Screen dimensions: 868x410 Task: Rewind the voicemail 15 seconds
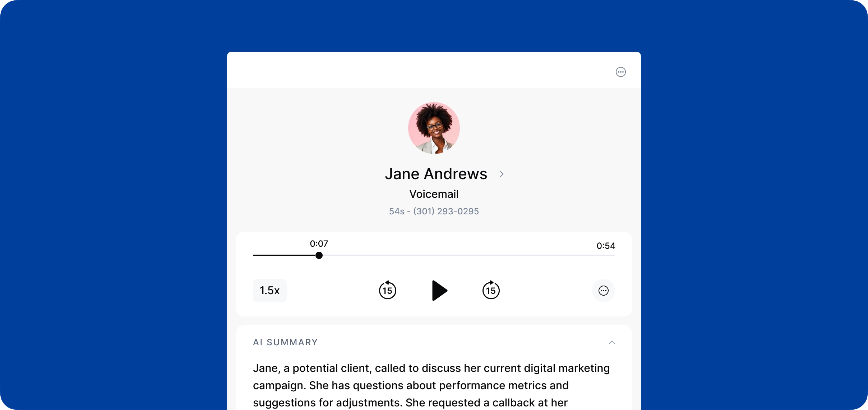(x=387, y=290)
